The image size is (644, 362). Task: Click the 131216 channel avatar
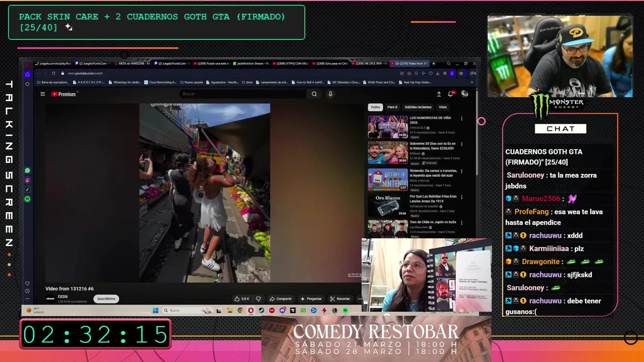(x=50, y=299)
